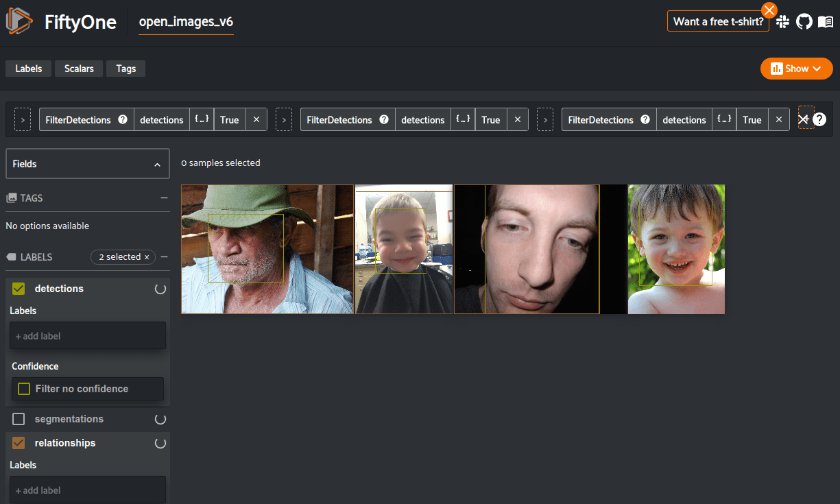
Task: Click third FilterDetections stage name
Action: 601,119
